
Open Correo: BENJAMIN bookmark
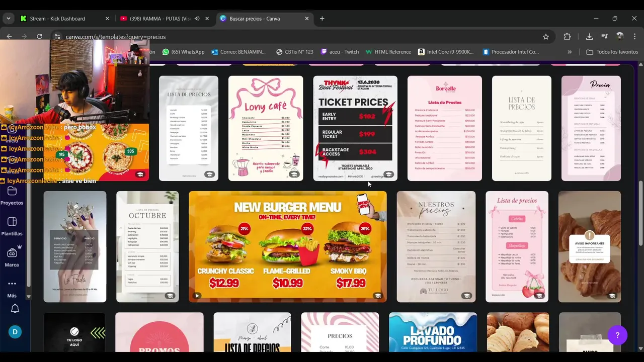click(x=238, y=52)
